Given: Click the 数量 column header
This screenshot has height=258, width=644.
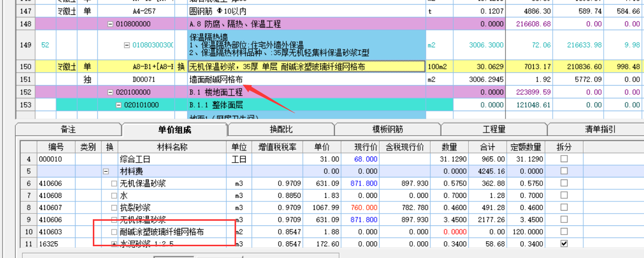Looking at the screenshot, I should click(449, 147).
